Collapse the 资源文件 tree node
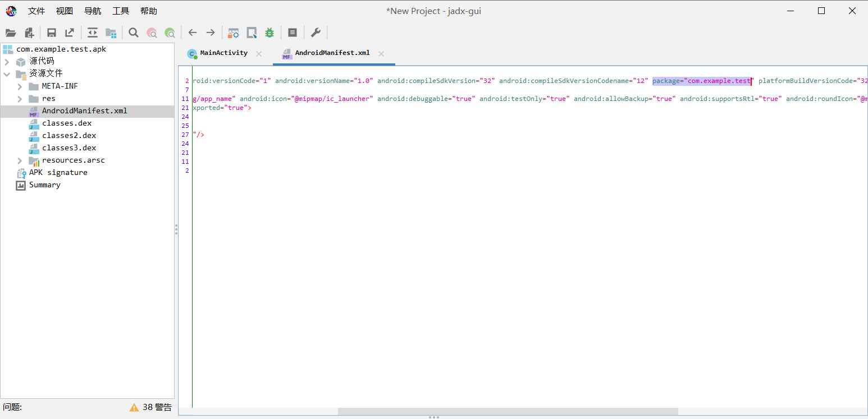The width and height of the screenshot is (868, 419). click(7, 73)
